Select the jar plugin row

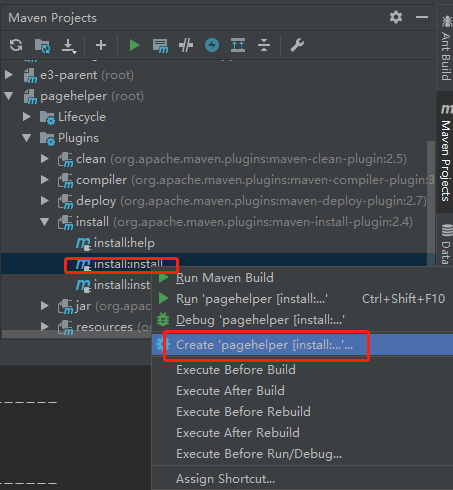(105, 306)
